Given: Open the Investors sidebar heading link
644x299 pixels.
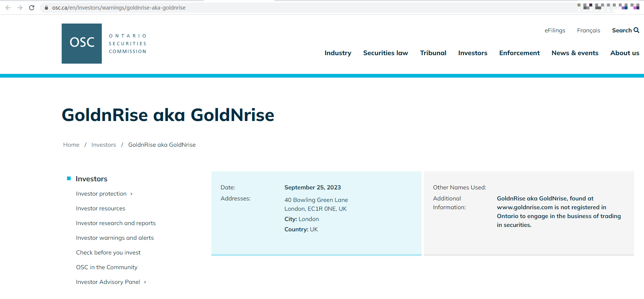Looking at the screenshot, I should 91,179.
